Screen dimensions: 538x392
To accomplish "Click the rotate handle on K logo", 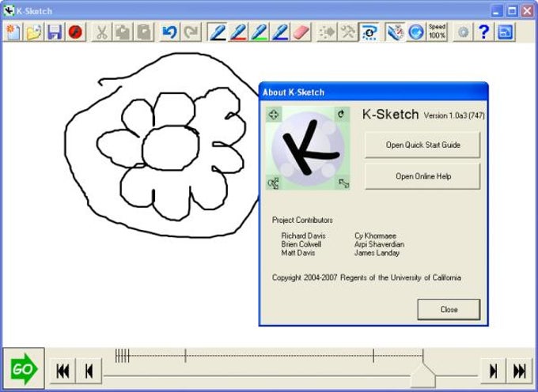I will click(341, 114).
